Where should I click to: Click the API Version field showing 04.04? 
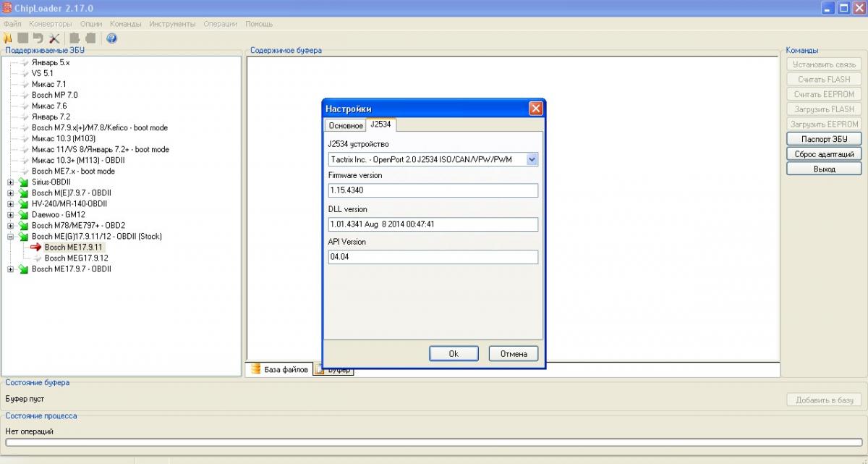tap(433, 257)
